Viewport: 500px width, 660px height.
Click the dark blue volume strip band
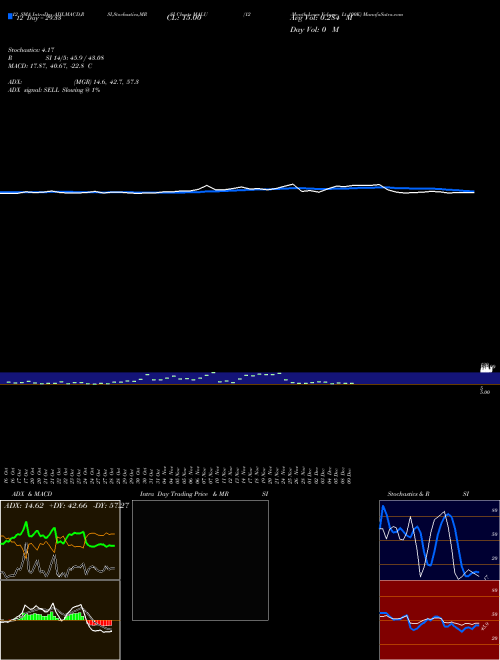[250, 378]
